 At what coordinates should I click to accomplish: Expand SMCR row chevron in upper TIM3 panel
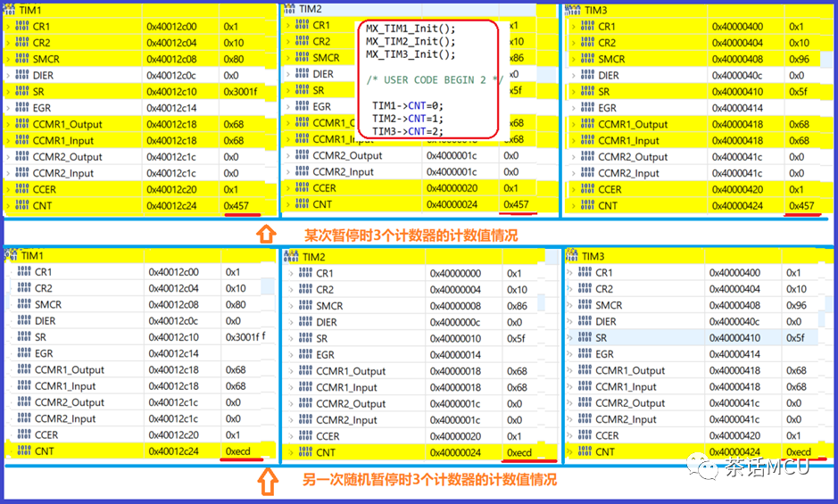pyautogui.click(x=574, y=59)
